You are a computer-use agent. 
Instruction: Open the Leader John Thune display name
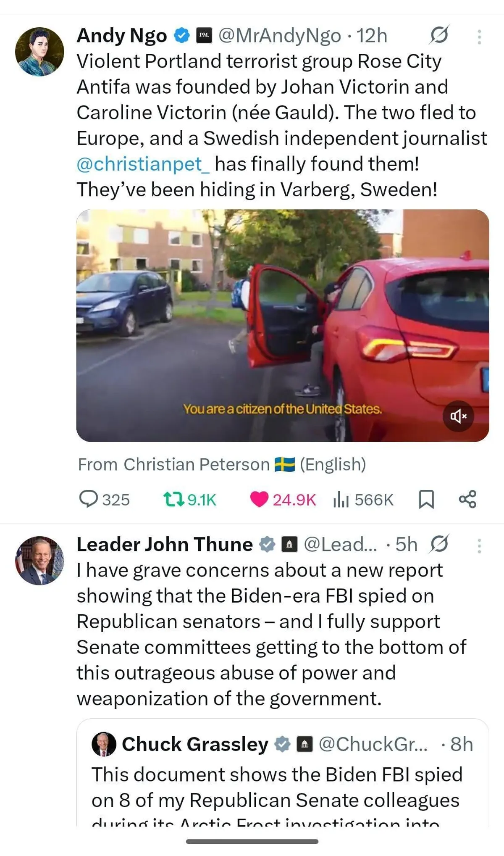pyautogui.click(x=165, y=544)
